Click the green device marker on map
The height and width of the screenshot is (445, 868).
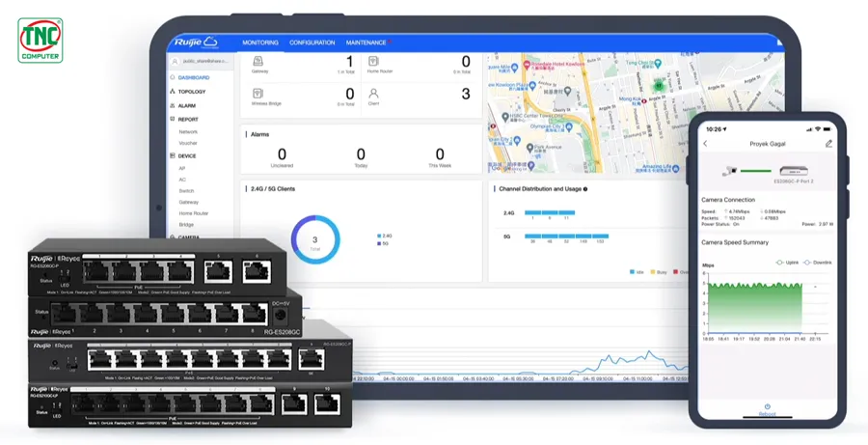point(659,86)
